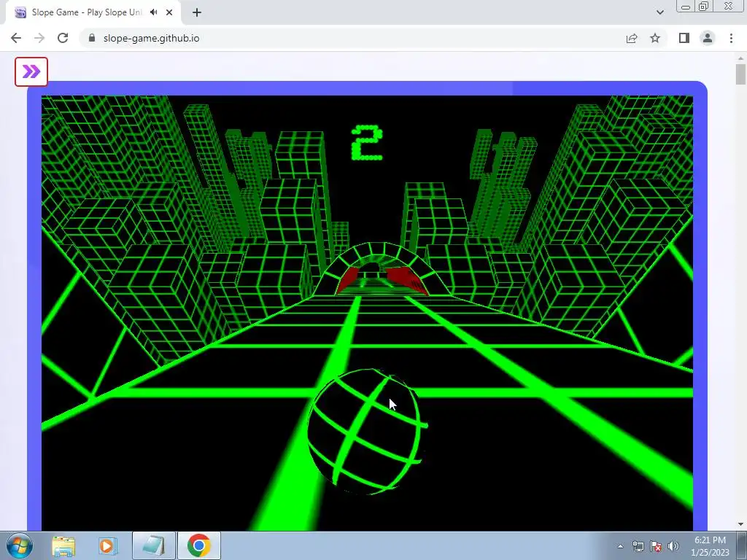Screen dimensions: 747x560
Task: Click the Chrome icon in the taskbar
Action: pos(198,545)
